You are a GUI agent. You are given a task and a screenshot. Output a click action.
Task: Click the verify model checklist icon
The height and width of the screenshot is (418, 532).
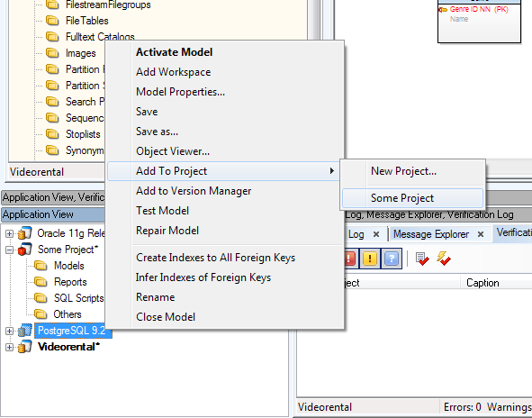tap(422, 259)
